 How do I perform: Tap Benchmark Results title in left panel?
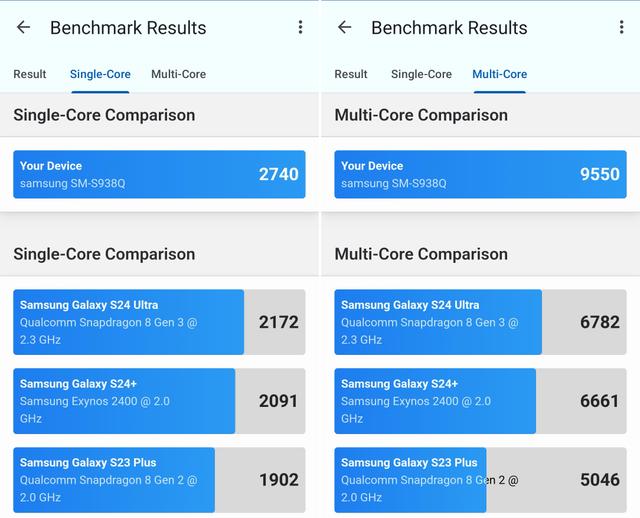[128, 28]
